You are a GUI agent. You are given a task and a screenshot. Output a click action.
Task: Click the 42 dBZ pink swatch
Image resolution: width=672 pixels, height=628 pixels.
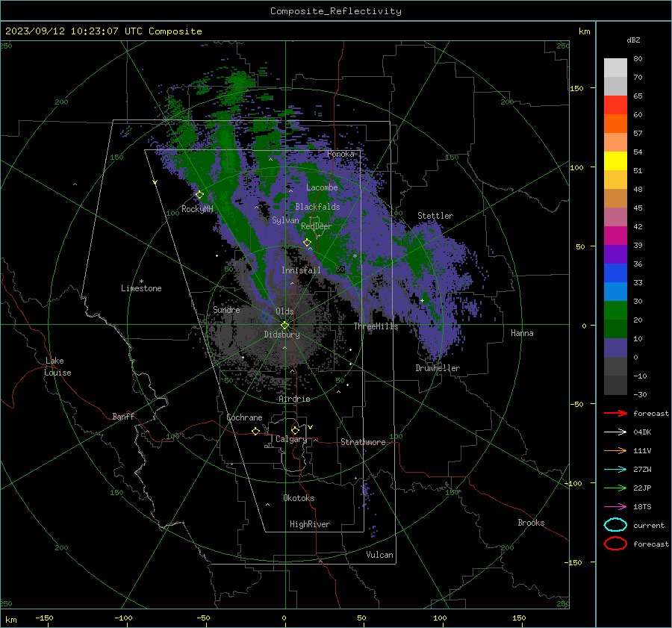pos(615,217)
